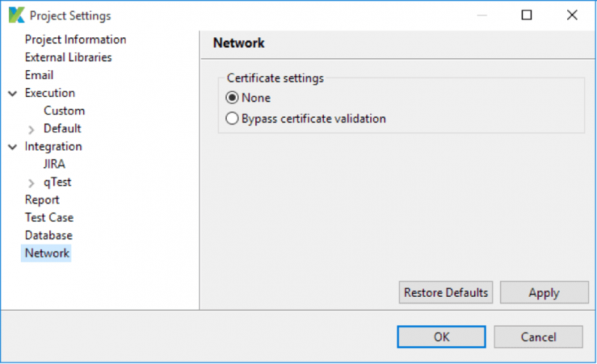
Task: Enable Bypass certificate validation option
Action: point(232,118)
